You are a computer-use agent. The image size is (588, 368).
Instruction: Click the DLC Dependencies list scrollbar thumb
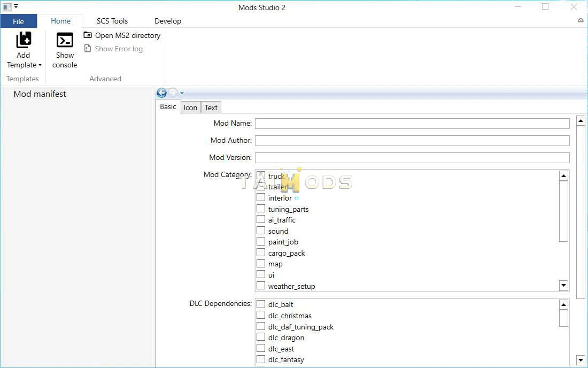[563, 318]
